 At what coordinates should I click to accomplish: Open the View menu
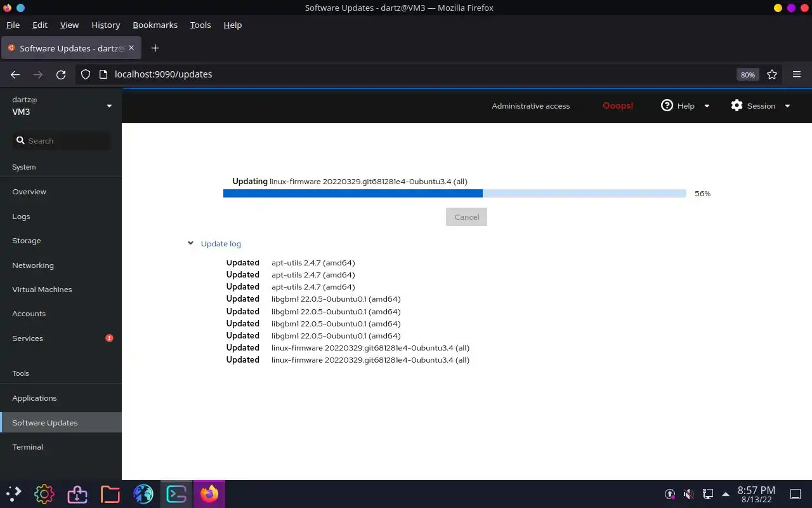pos(69,25)
